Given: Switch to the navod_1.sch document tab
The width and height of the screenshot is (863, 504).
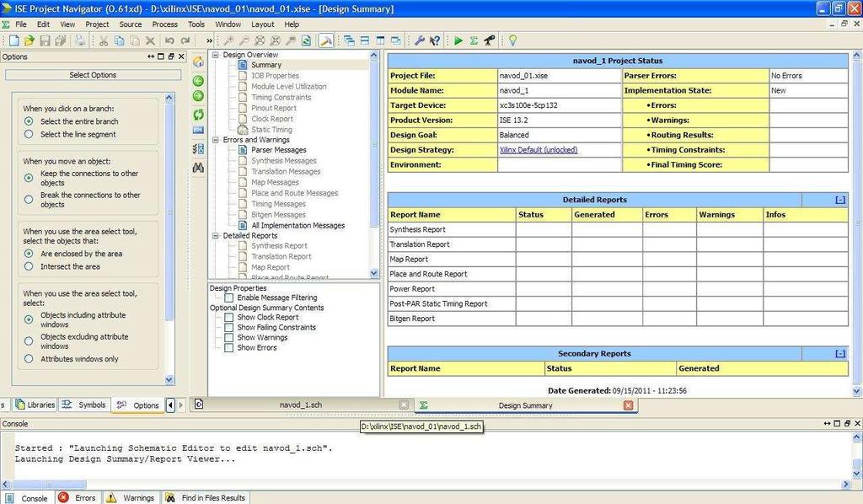Looking at the screenshot, I should [x=301, y=405].
